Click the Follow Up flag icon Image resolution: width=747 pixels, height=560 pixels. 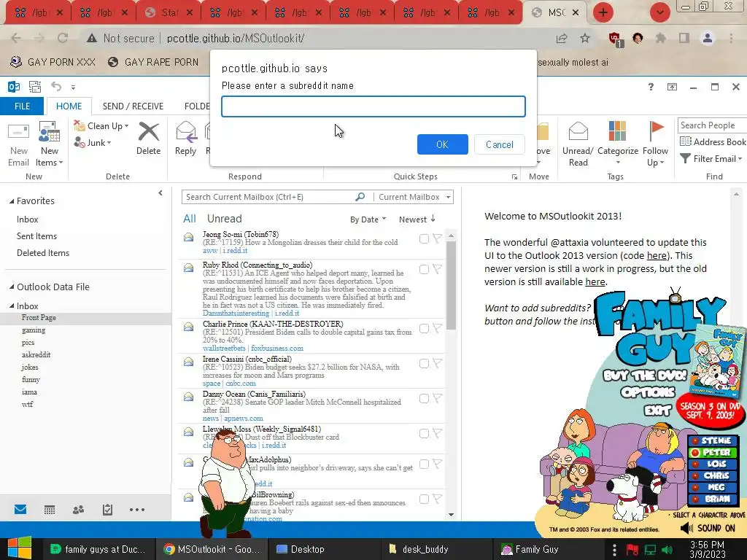pyautogui.click(x=656, y=131)
